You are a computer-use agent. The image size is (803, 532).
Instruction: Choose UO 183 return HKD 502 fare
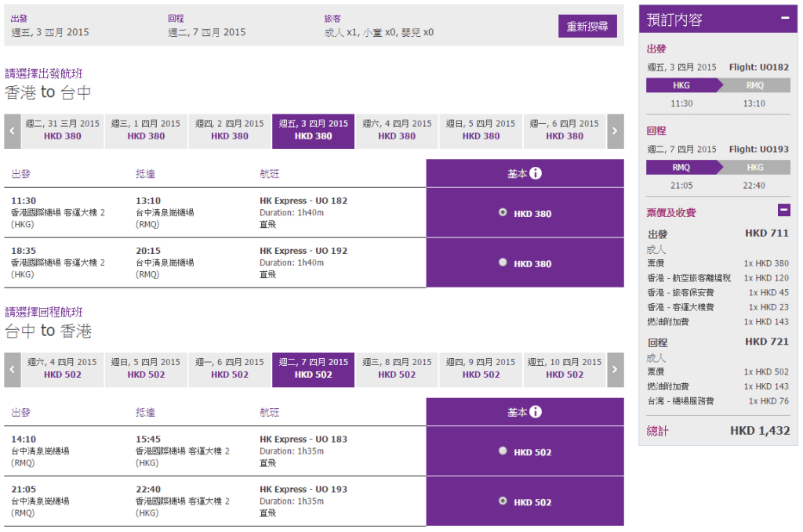[503, 451]
